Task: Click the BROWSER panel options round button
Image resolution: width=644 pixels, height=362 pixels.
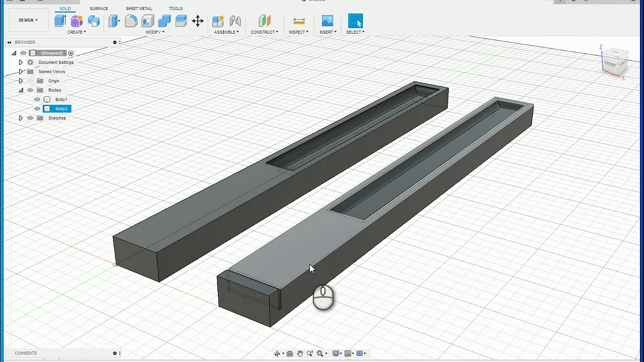Action: coord(115,42)
